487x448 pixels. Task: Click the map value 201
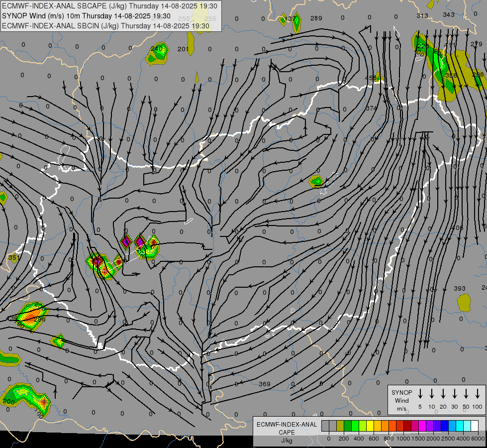pos(183,49)
